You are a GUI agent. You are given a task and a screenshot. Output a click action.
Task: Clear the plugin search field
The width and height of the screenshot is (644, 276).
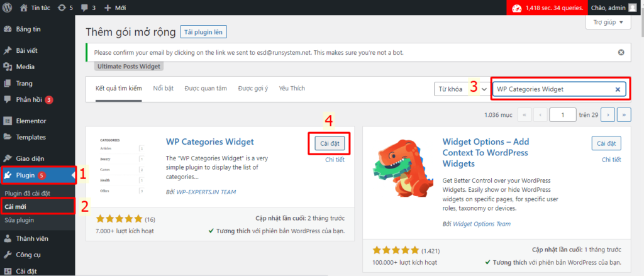coord(618,89)
